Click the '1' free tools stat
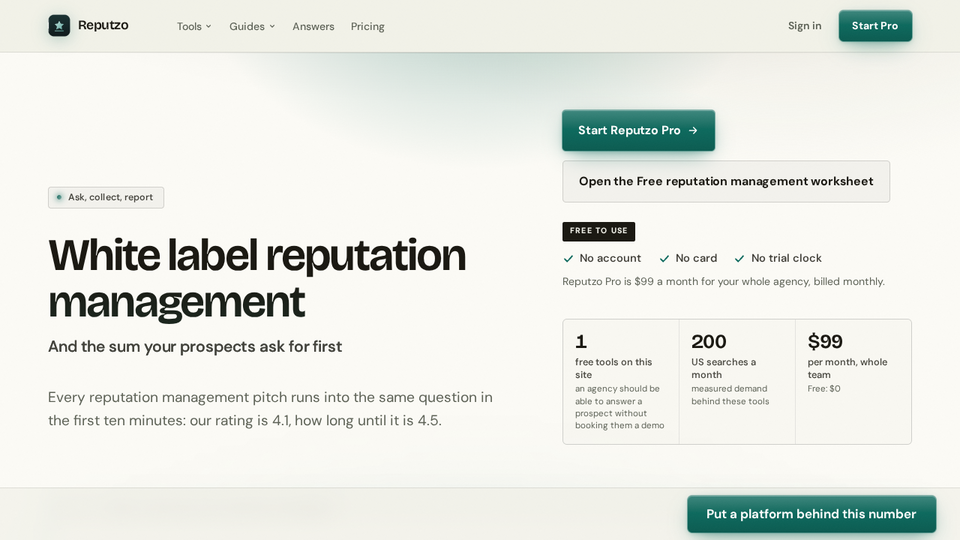Screen dimensions: 960x540 click(581, 341)
